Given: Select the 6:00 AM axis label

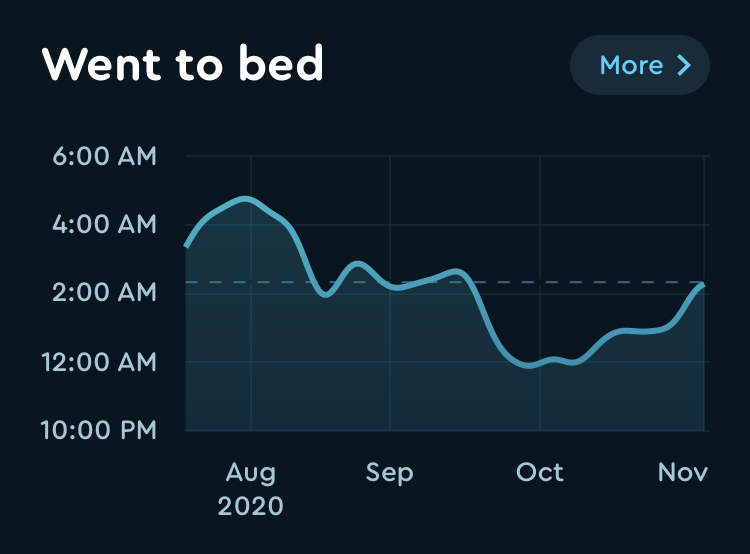Looking at the screenshot, I should point(104,156).
